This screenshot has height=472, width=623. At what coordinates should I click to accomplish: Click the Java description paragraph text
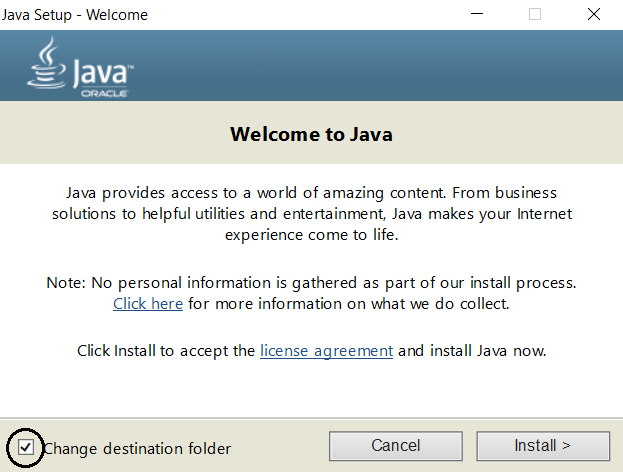point(311,213)
